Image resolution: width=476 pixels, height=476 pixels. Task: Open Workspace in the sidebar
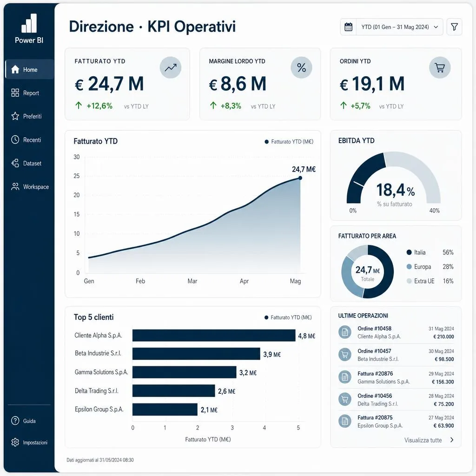click(x=30, y=187)
